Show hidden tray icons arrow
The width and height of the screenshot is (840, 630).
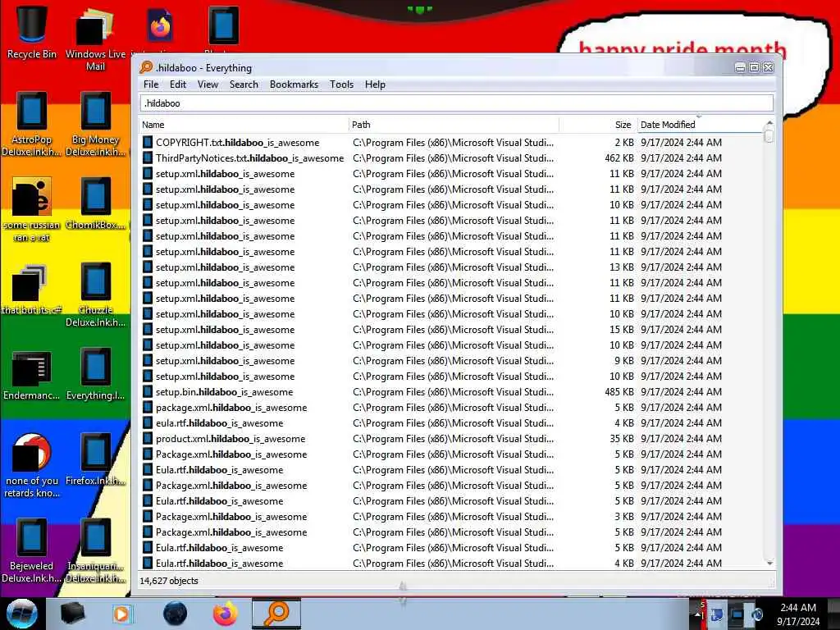pyautogui.click(x=697, y=614)
